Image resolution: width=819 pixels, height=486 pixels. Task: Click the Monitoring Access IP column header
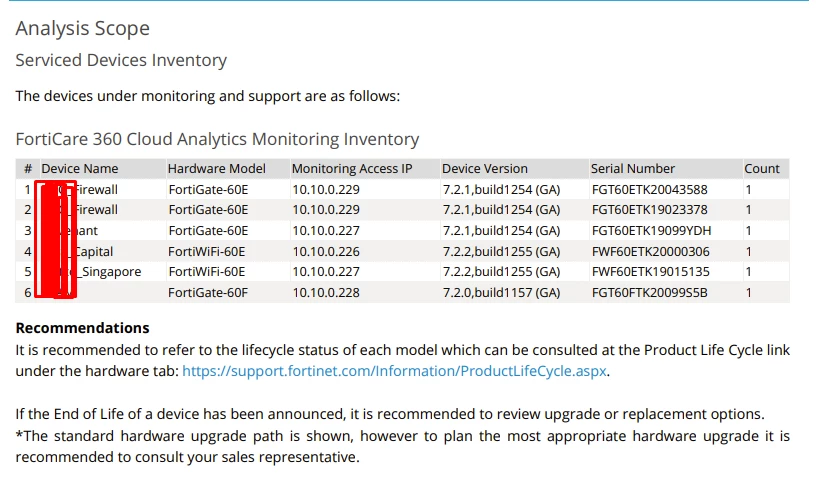[x=352, y=169]
